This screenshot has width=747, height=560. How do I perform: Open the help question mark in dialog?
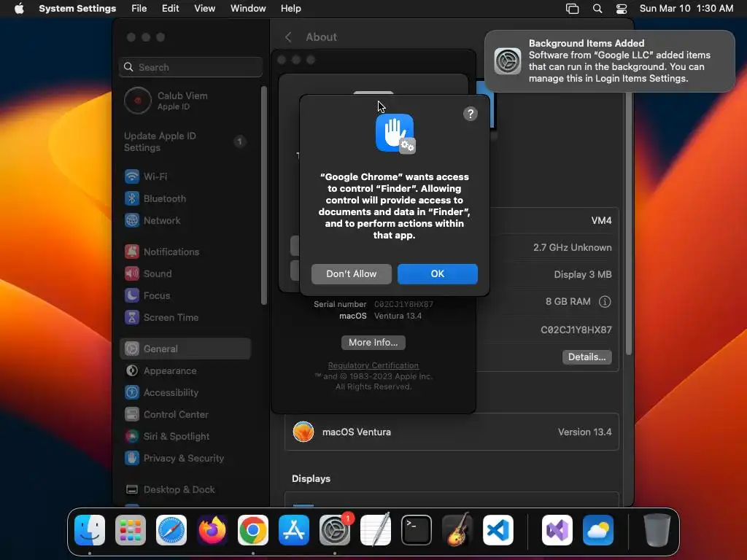click(x=471, y=114)
